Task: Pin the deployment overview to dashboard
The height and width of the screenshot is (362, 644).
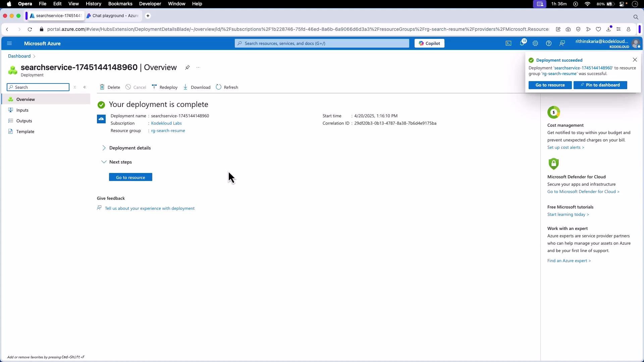Action: pyautogui.click(x=187, y=67)
